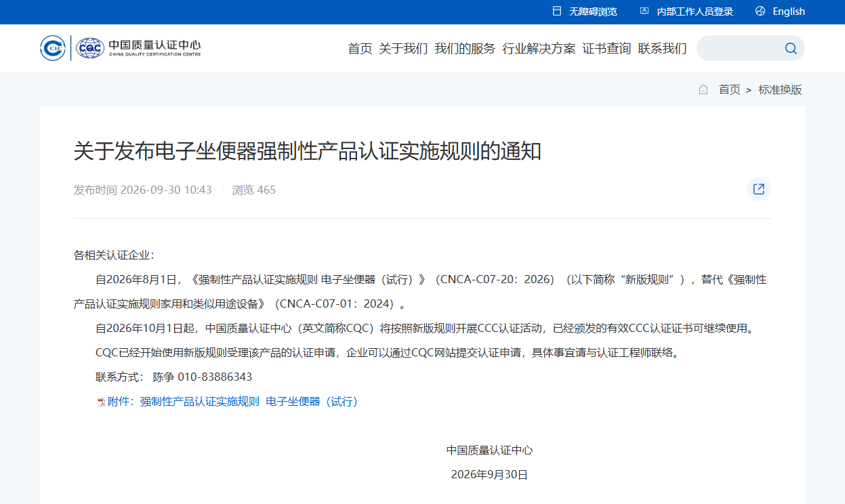
Task: Click 标准换版 breadcrumb link
Action: click(780, 89)
